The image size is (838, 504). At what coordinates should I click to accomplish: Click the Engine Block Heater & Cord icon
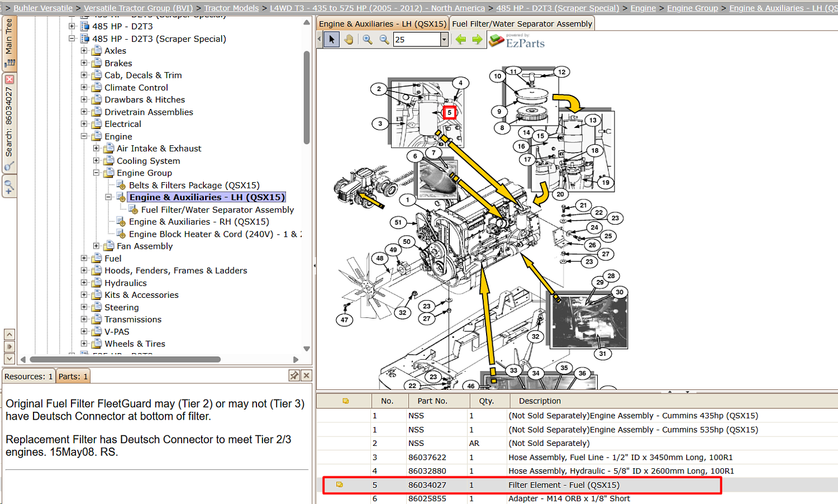121,234
